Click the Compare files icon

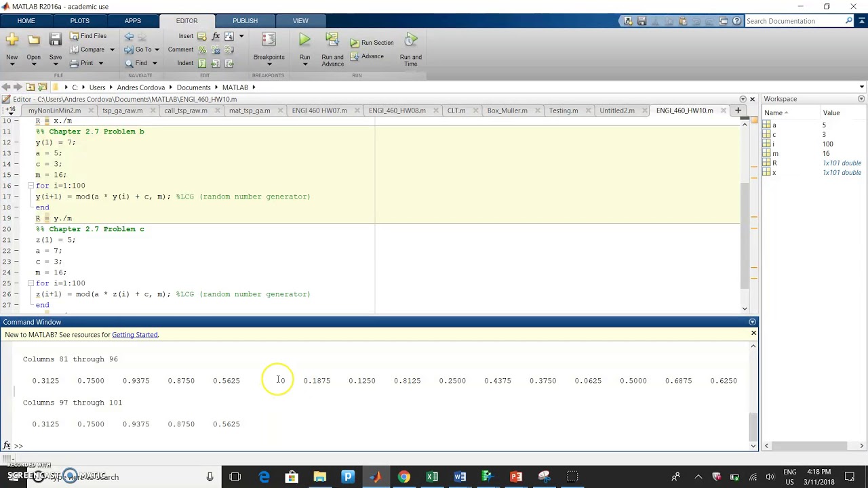pos(75,49)
